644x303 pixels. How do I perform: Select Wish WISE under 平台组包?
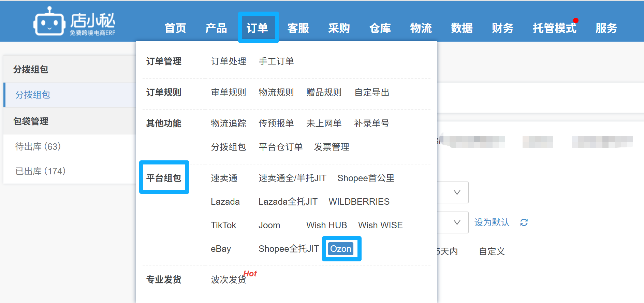pos(380,225)
